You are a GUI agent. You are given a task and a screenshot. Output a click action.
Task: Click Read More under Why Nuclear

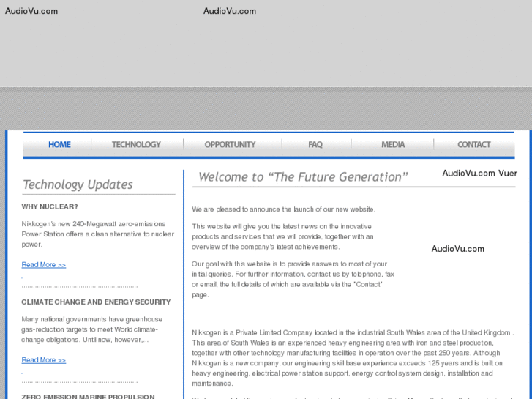[x=44, y=264]
